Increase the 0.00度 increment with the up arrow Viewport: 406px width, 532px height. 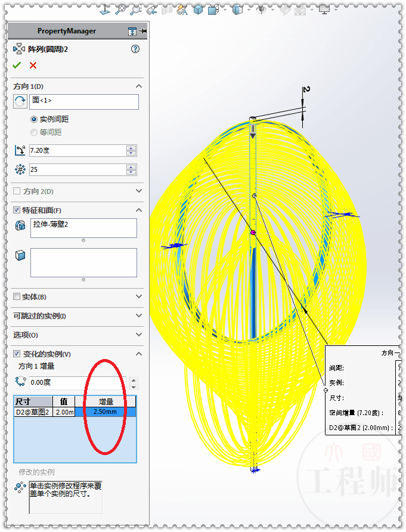(x=134, y=380)
